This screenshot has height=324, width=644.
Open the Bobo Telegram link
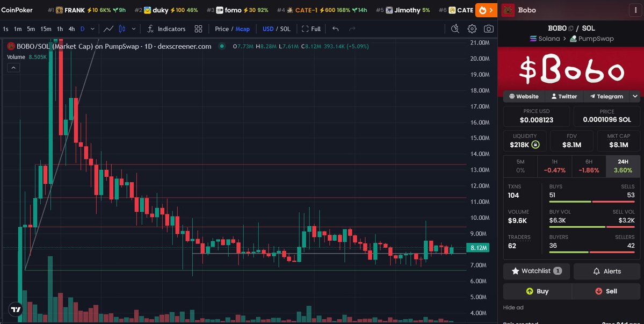click(606, 97)
